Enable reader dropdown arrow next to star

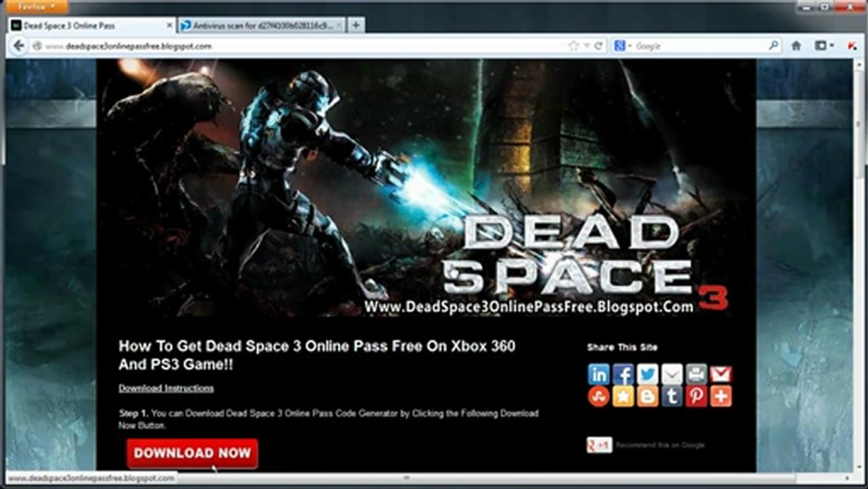pos(586,45)
